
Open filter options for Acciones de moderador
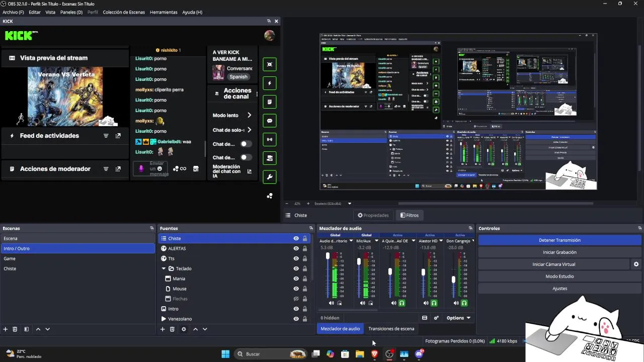pyautogui.click(x=106, y=169)
